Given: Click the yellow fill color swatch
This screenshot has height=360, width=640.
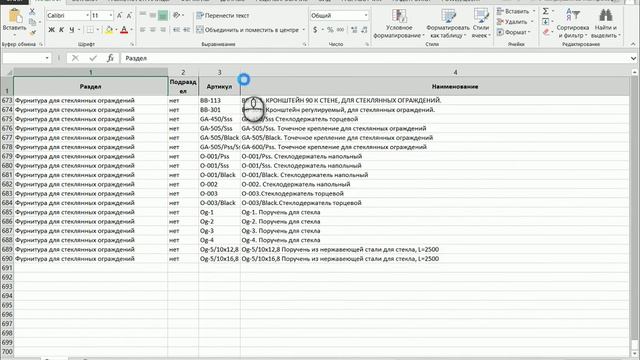Looking at the screenshot, I should tap(109, 30).
